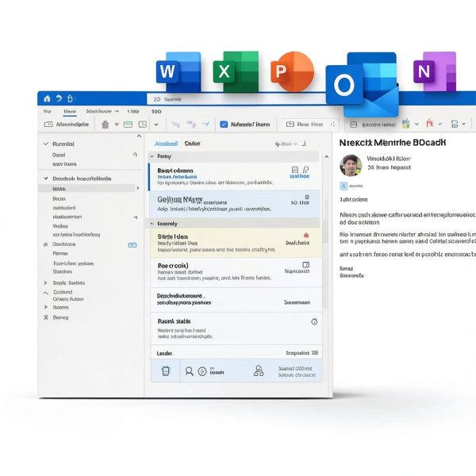Click the first gray reply arrow icon
476x476 pixels.
pyautogui.click(x=175, y=125)
